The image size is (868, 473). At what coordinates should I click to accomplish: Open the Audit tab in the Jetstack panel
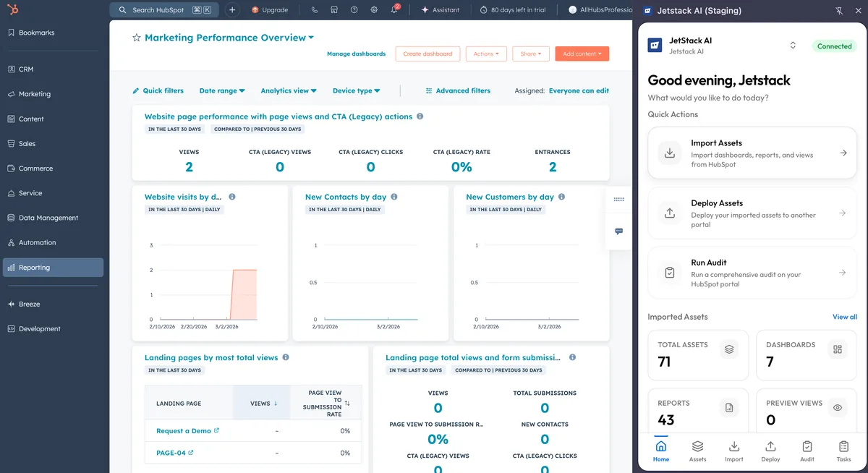point(807,450)
